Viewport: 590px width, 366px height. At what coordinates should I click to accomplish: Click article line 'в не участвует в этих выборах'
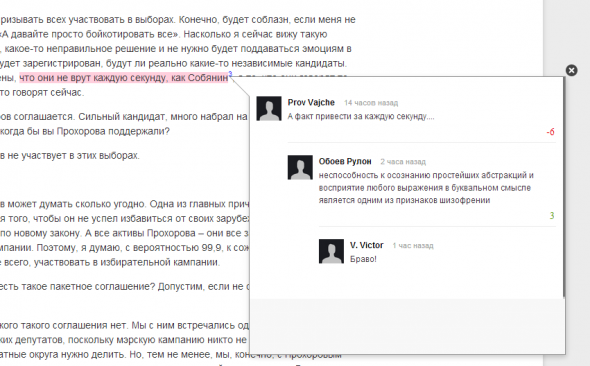[70, 155]
